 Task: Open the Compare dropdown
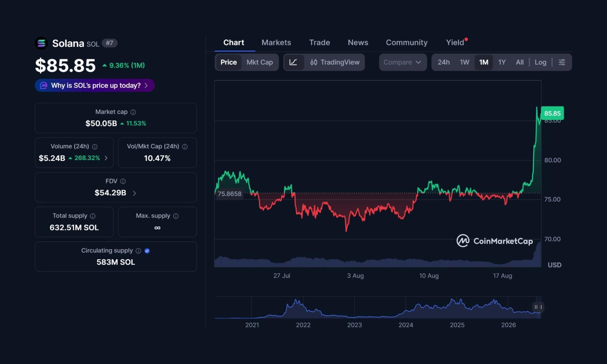(x=403, y=62)
